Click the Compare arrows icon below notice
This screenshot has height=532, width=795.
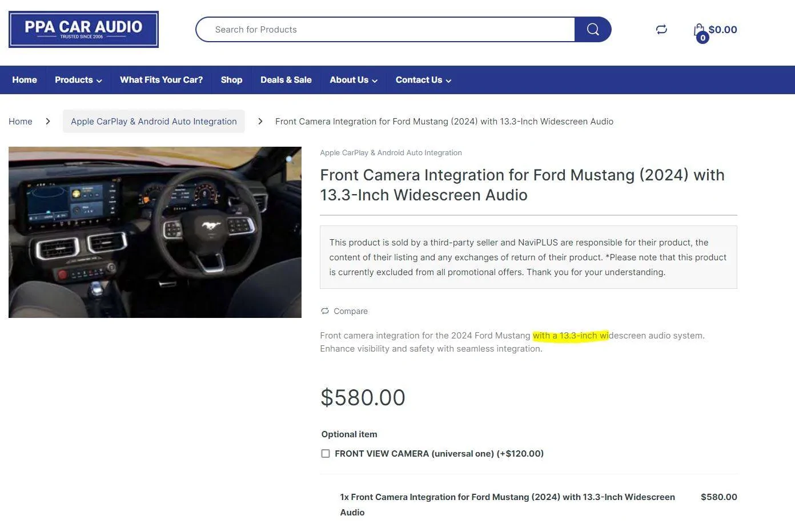pos(325,311)
